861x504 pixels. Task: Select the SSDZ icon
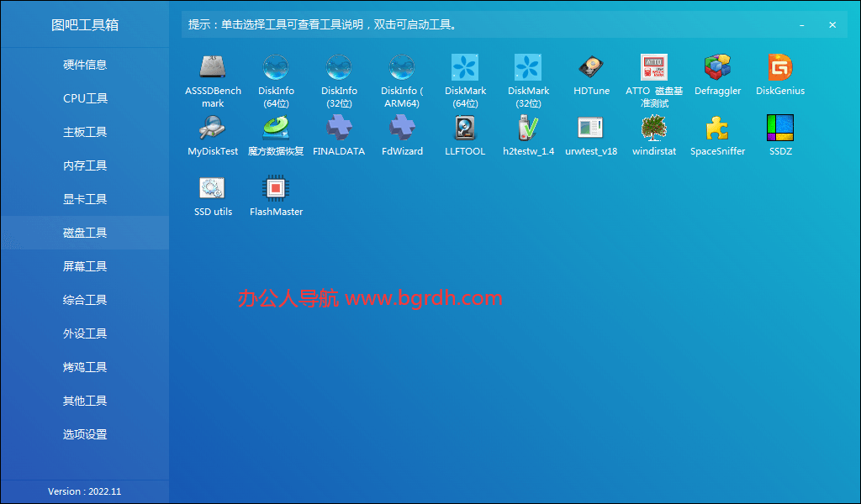coord(780,127)
